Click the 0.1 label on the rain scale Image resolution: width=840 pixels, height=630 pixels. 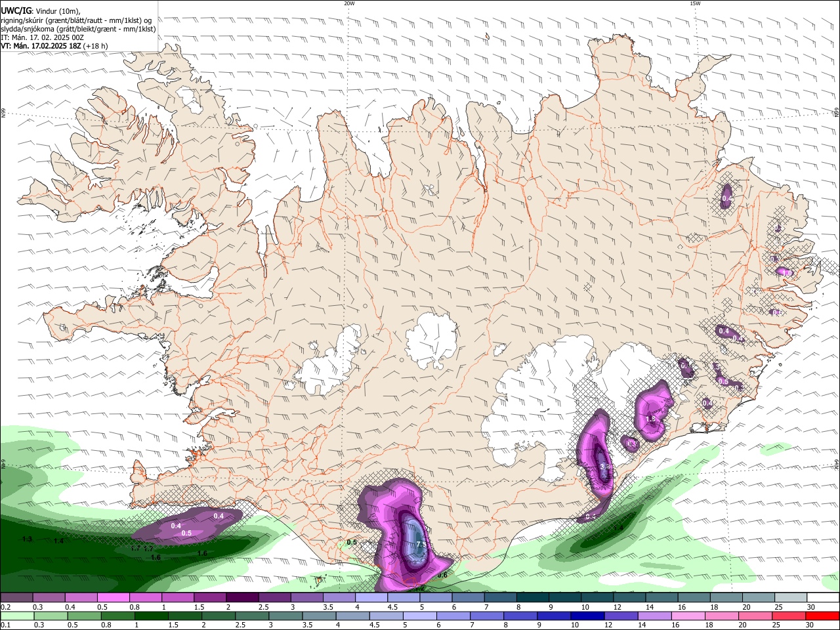click(x=5, y=625)
